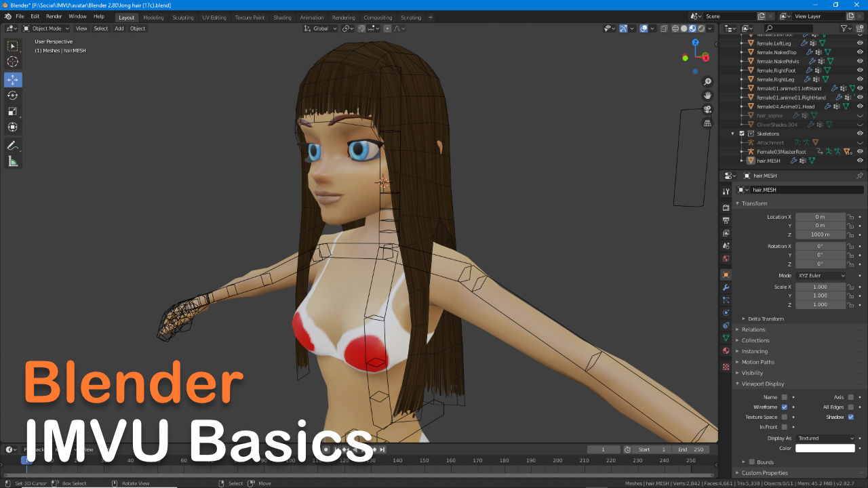Enable the All Edges checkbox
868x488 pixels.
tap(850, 407)
